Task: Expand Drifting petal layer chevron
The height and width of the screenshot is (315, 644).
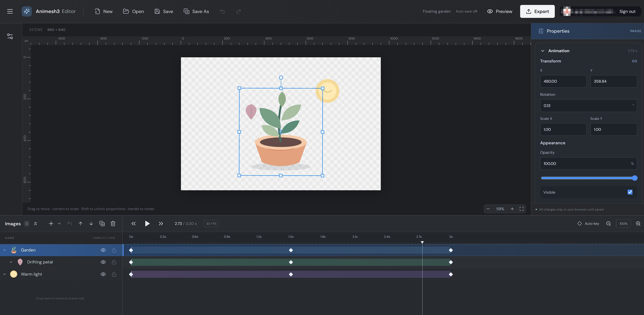Action: click(11, 262)
